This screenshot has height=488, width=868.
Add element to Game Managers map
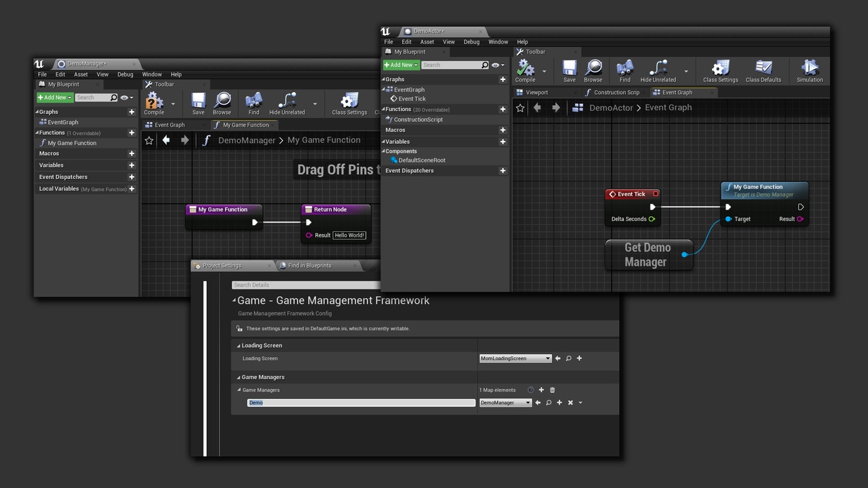point(541,390)
